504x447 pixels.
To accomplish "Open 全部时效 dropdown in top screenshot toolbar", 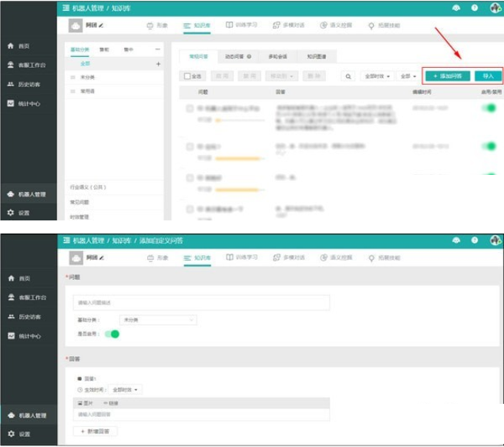I will click(378, 76).
